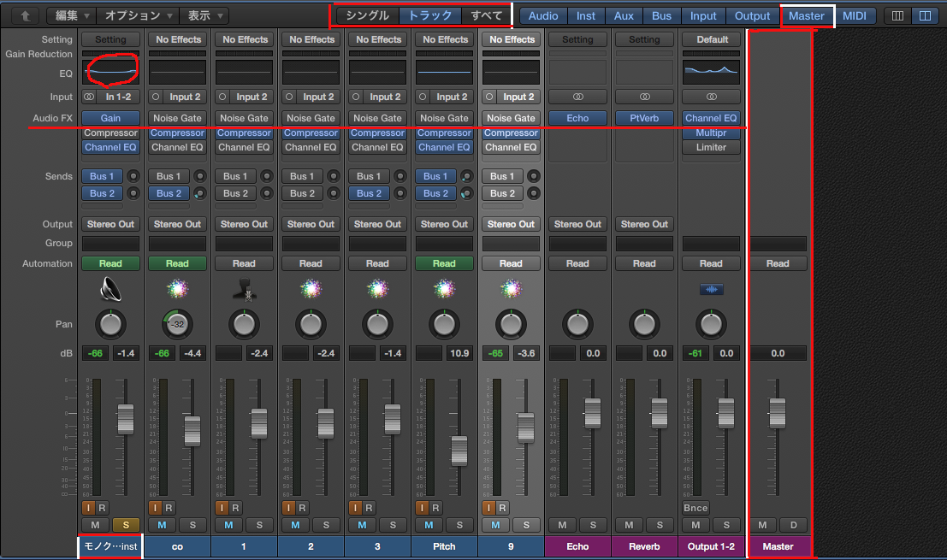Click the speaker instrument icon on モノク inst channel
The image size is (947, 560).
tap(110, 289)
